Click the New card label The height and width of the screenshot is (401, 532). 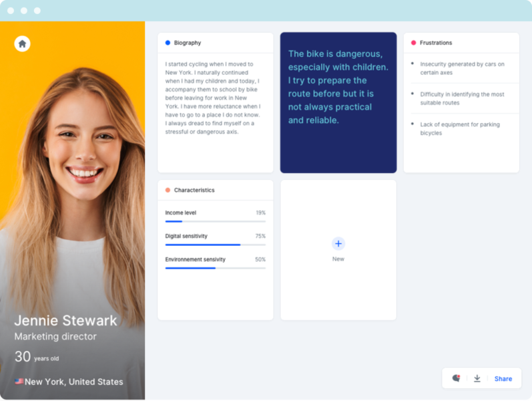(338, 259)
